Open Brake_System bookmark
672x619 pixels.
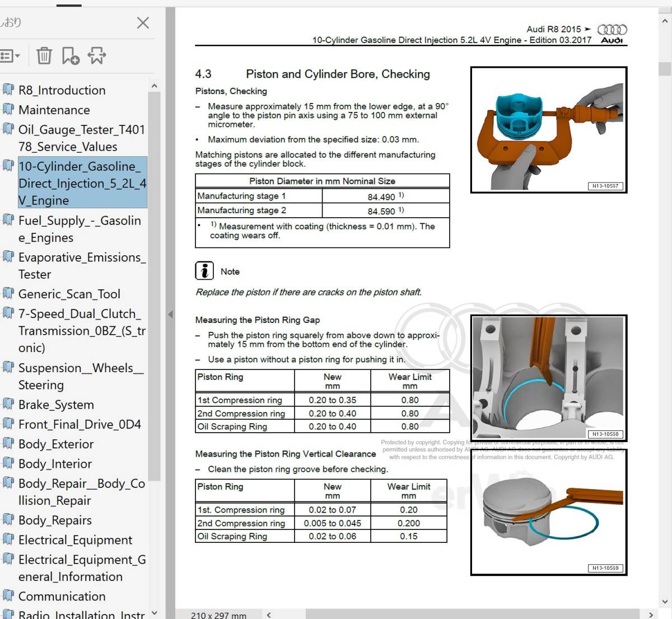point(56,404)
